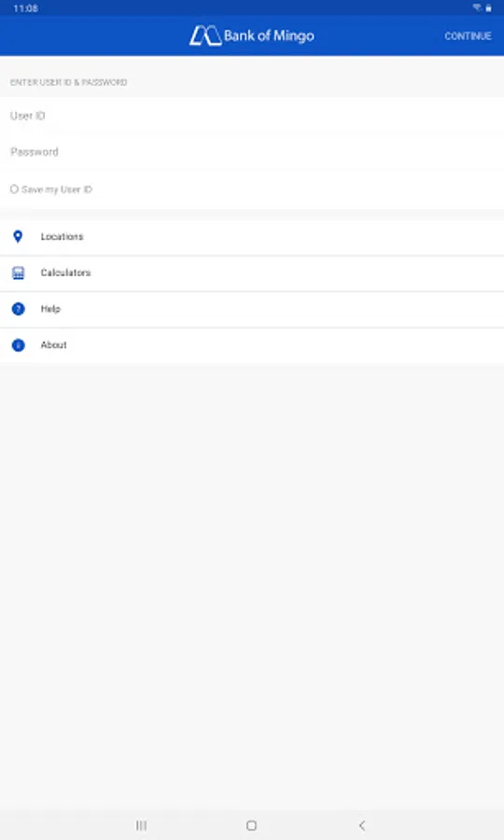The height and width of the screenshot is (840, 504).
Task: Tap the Help question mark icon
Action: 19,309
